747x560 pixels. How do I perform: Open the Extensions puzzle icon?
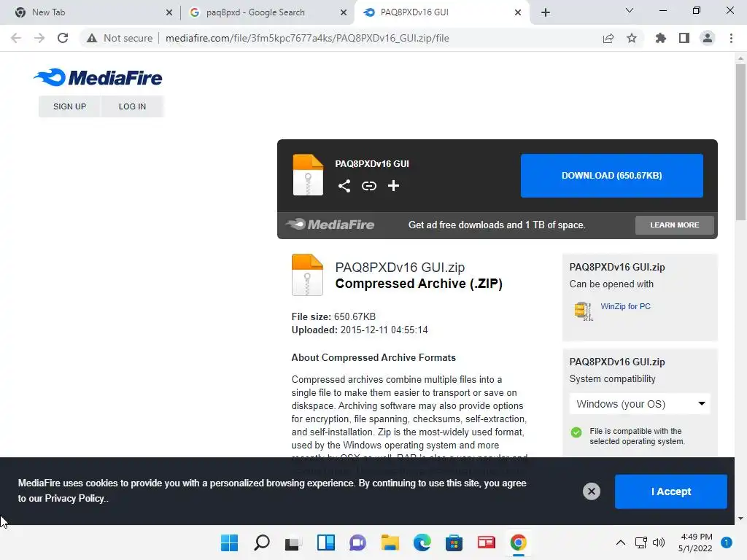(x=661, y=38)
